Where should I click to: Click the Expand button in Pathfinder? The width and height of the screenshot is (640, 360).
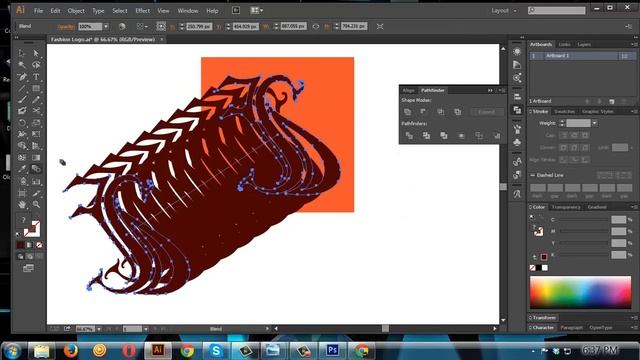[x=487, y=112]
